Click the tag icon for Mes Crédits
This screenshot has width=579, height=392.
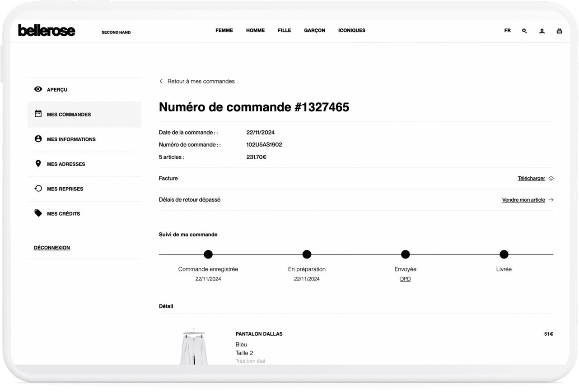(38, 213)
